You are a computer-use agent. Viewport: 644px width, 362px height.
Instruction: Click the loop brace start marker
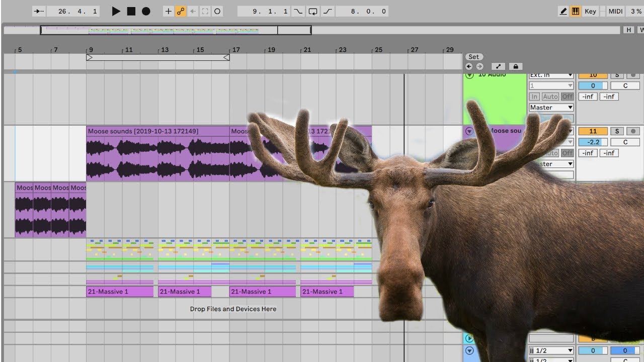pyautogui.click(x=90, y=57)
